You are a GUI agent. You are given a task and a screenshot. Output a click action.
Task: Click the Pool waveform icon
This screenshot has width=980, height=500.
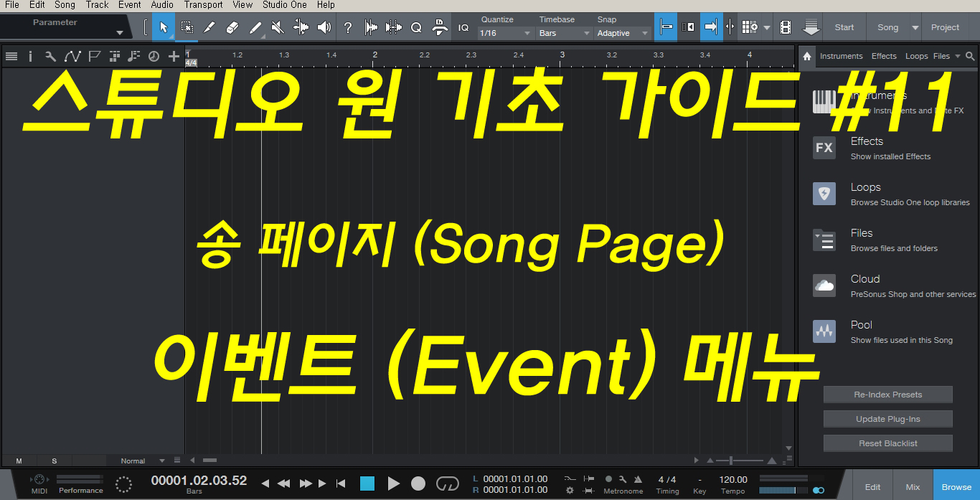coord(824,331)
